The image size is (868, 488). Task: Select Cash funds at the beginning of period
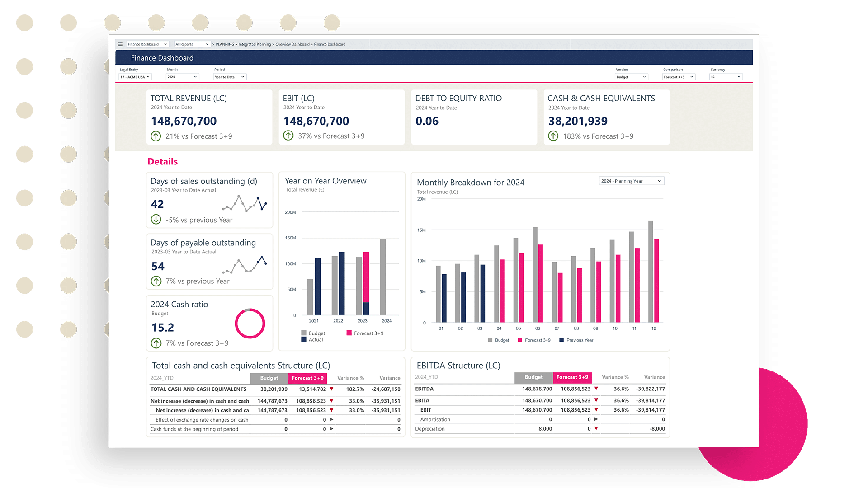(194, 429)
